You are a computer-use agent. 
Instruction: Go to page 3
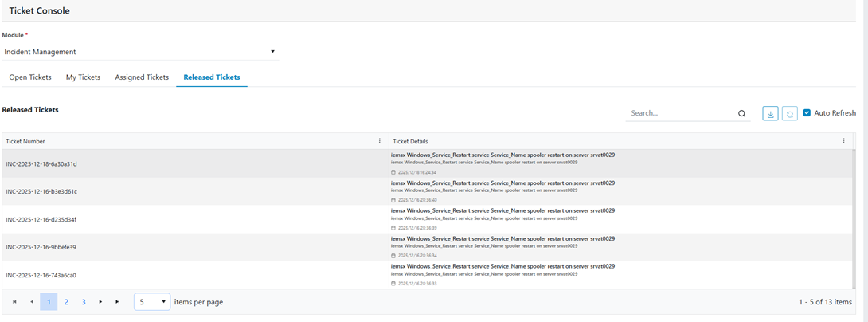click(84, 302)
